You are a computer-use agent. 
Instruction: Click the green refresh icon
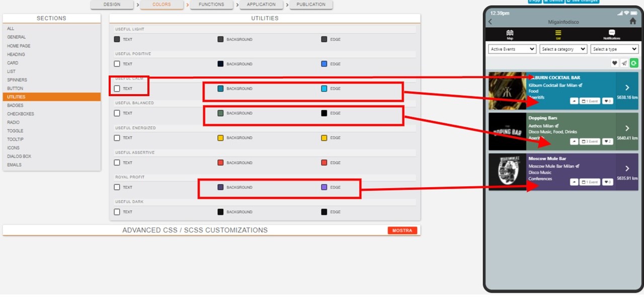click(x=634, y=63)
